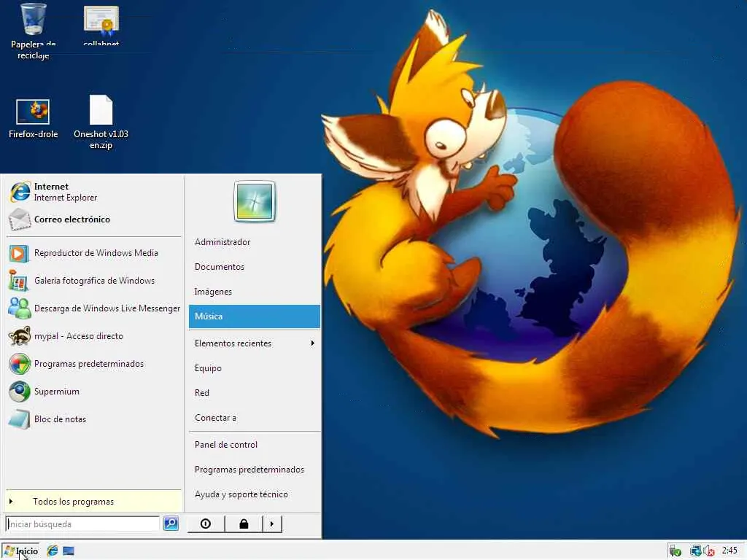This screenshot has width=747, height=560.
Task: Open Panel de control
Action: [255, 444]
